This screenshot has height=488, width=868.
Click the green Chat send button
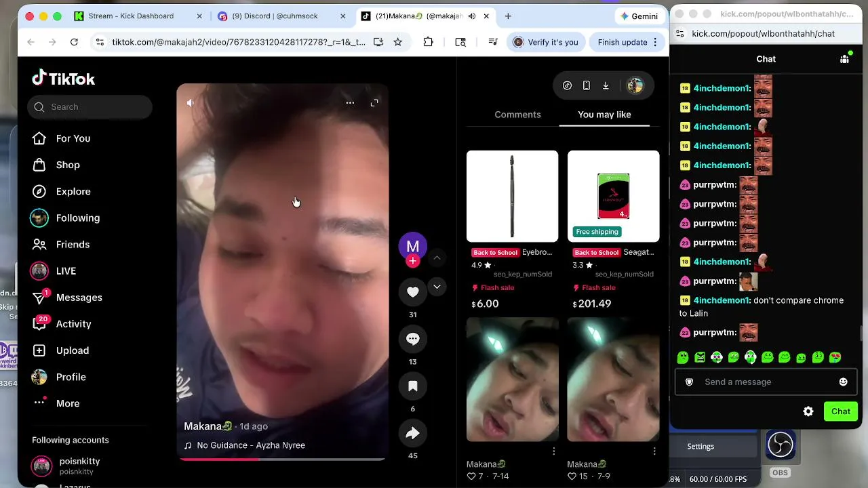tap(841, 411)
